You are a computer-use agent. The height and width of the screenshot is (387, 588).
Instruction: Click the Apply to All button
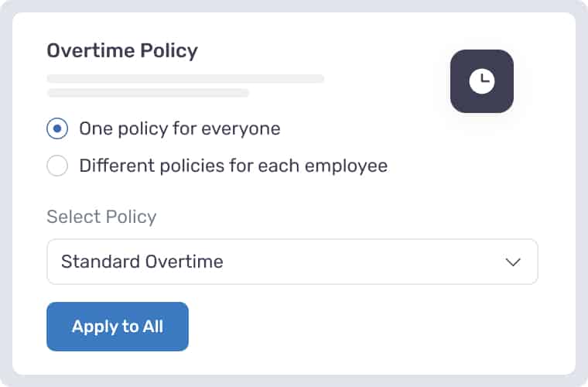pos(118,327)
